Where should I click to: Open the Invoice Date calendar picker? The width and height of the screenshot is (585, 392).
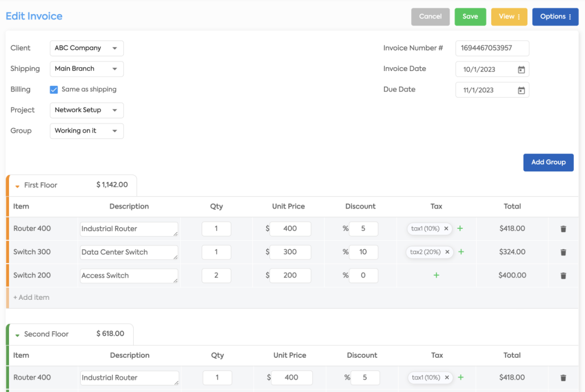pyautogui.click(x=521, y=70)
